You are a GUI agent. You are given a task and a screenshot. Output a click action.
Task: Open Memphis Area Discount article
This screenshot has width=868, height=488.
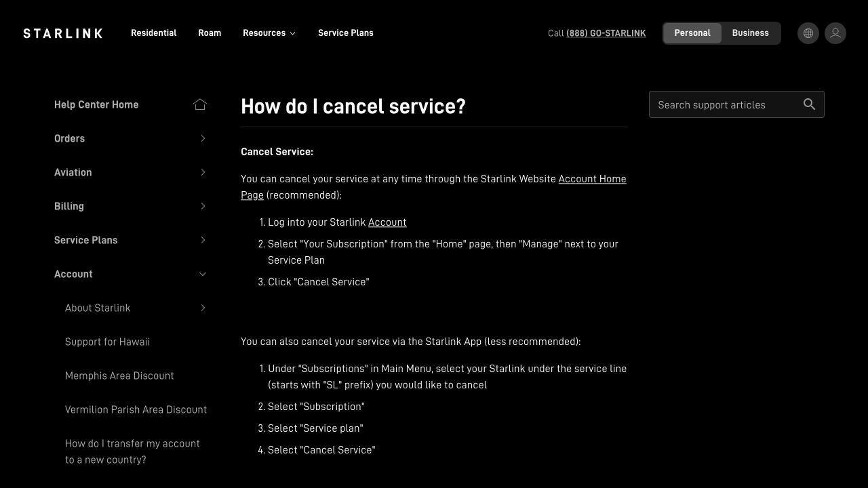(x=119, y=375)
